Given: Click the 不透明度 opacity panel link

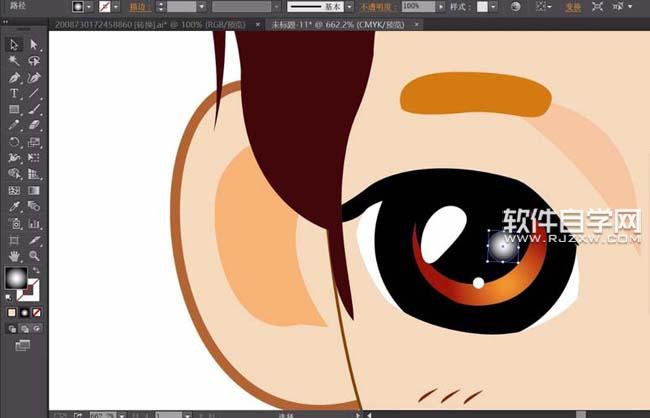Looking at the screenshot, I should 376,6.
